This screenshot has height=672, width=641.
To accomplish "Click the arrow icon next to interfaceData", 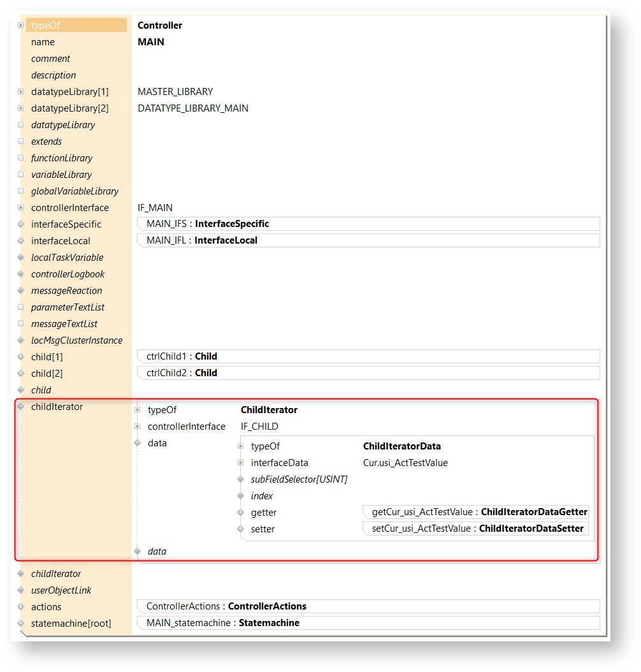I will 241,463.
